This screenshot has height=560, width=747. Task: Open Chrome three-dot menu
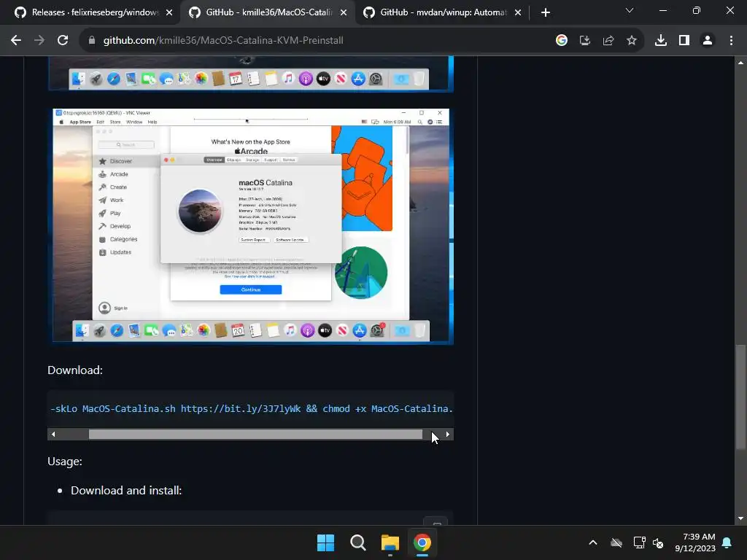[731, 41]
